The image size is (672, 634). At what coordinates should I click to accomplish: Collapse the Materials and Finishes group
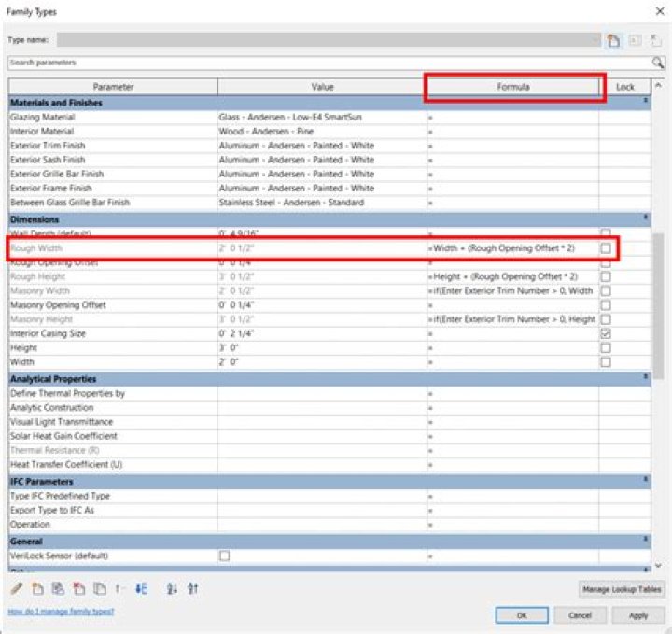pyautogui.click(x=645, y=103)
